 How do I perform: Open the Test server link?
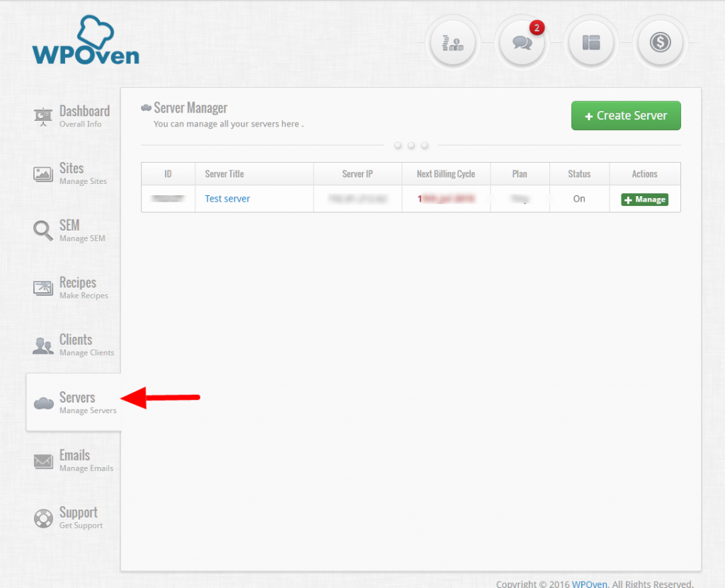click(227, 199)
